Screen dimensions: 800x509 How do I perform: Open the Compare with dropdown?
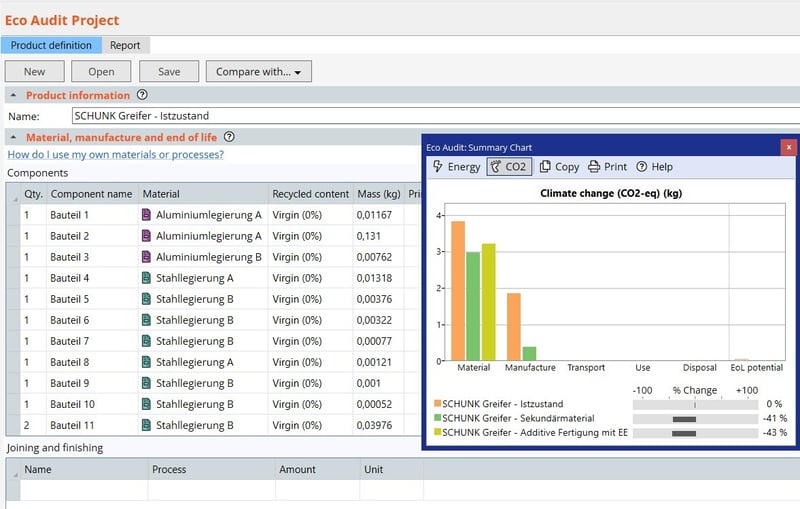pyautogui.click(x=259, y=72)
